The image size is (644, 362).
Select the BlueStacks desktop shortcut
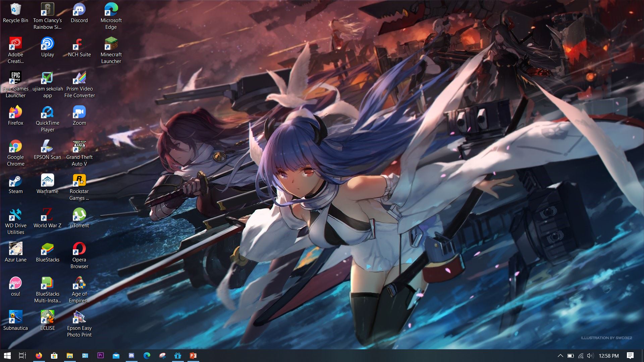(x=47, y=252)
